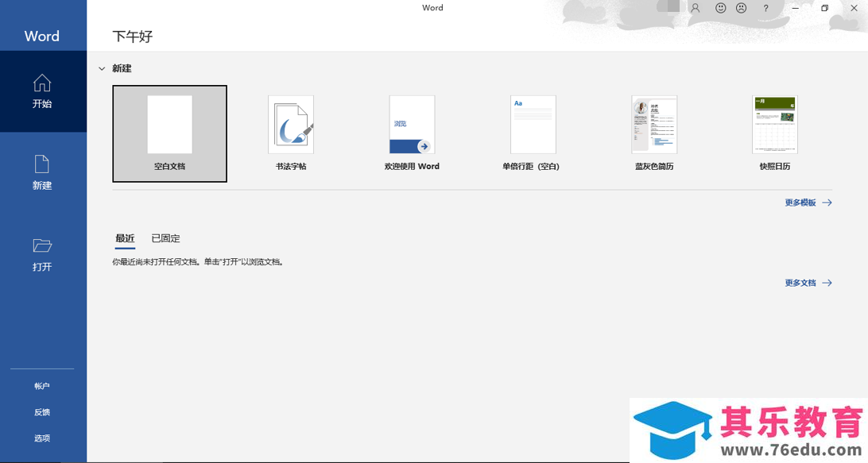868x463 pixels.
Task: Close the Word window
Action: coord(854,8)
